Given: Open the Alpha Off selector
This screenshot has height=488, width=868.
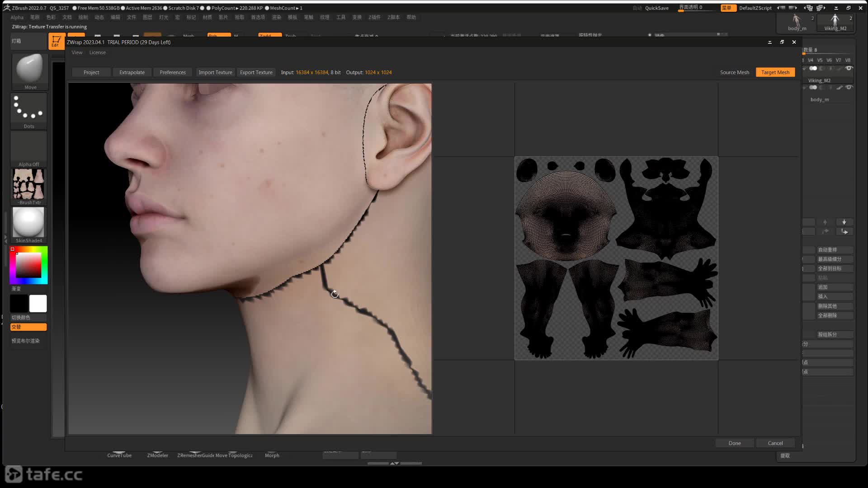Looking at the screenshot, I should (x=29, y=149).
